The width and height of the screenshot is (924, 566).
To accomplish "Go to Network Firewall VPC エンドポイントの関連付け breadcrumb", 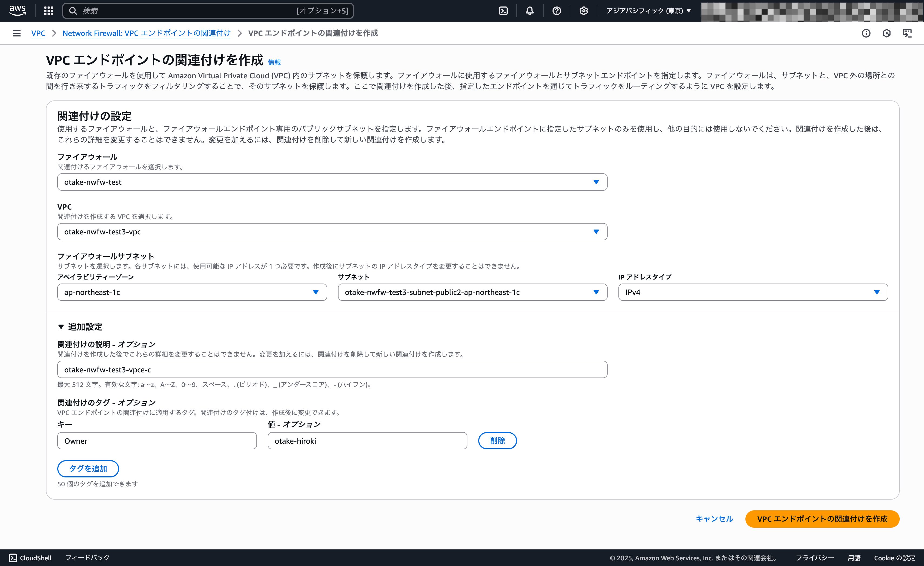I will 147,33.
